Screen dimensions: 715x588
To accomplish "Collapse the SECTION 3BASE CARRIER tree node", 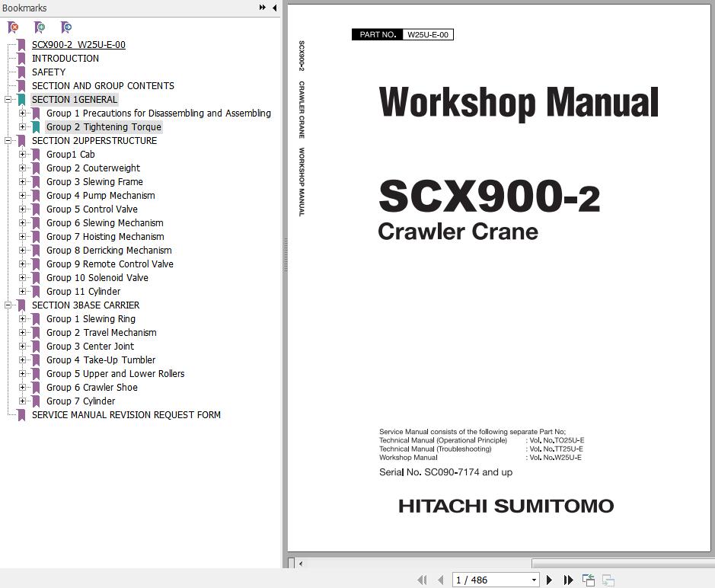I will pos(8,305).
